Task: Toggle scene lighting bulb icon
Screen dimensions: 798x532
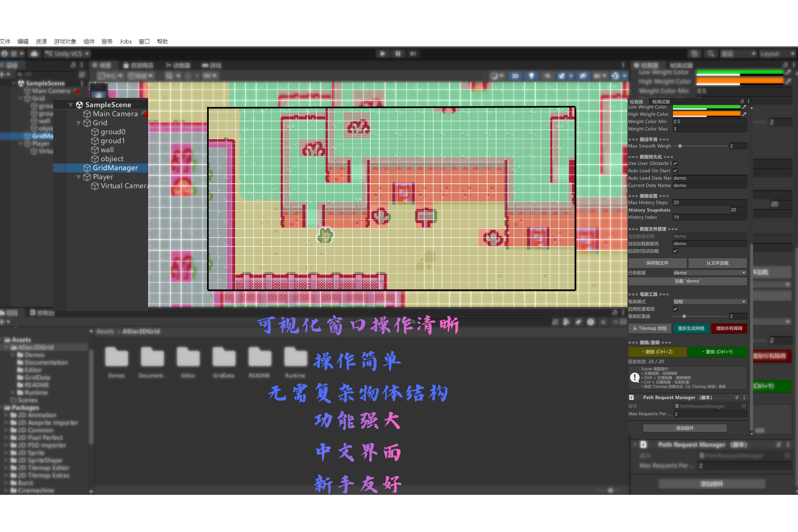Action: [x=532, y=76]
